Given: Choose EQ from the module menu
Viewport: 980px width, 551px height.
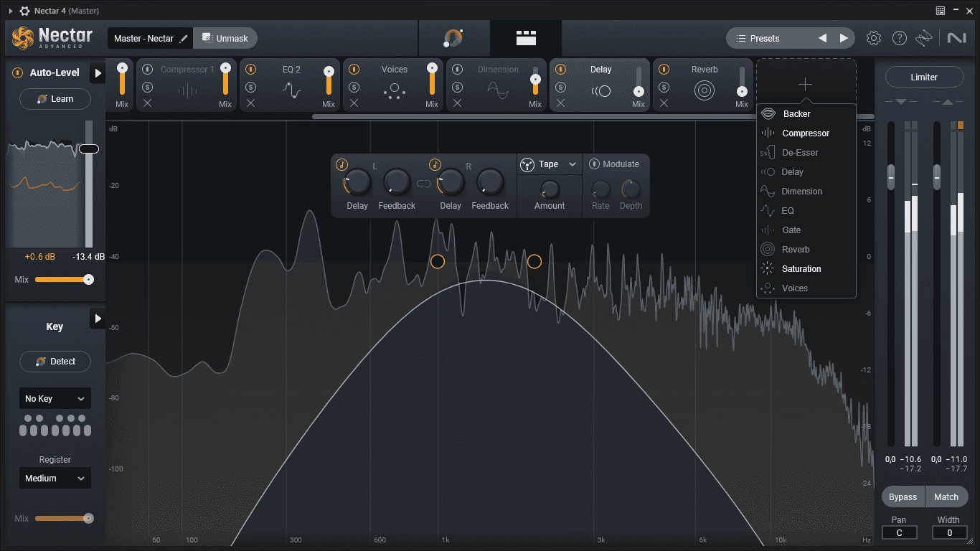Looking at the screenshot, I should coord(806,211).
